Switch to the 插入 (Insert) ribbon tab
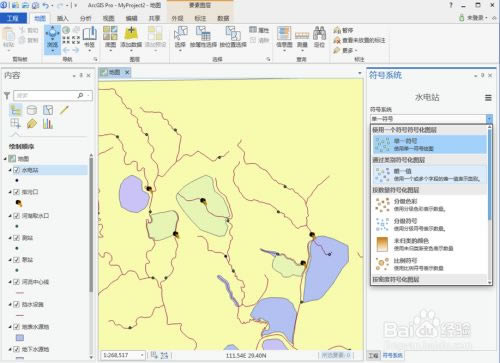500x363 pixels. click(x=62, y=18)
